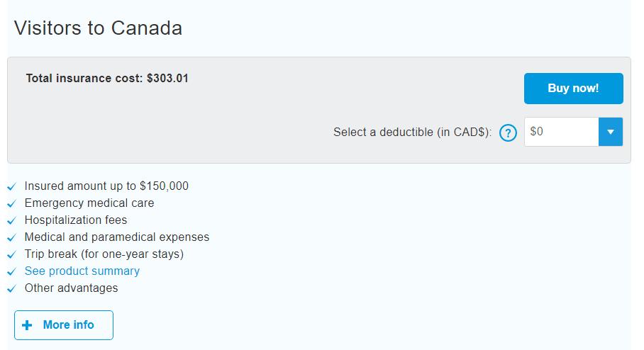The image size is (644, 350).
Task: Click the Select a deductible label
Action: (412, 132)
